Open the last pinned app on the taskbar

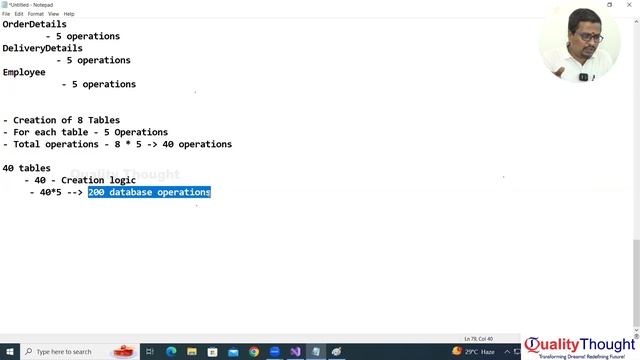[336, 351]
